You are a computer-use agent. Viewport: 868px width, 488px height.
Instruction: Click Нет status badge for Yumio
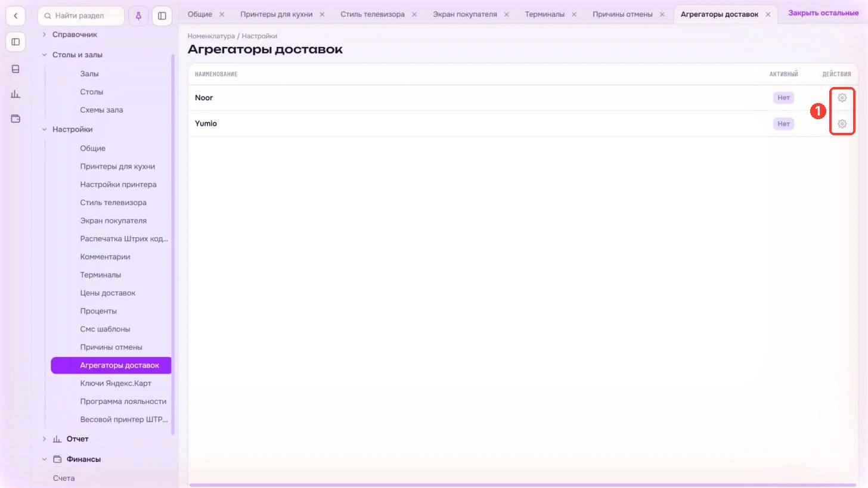(783, 124)
